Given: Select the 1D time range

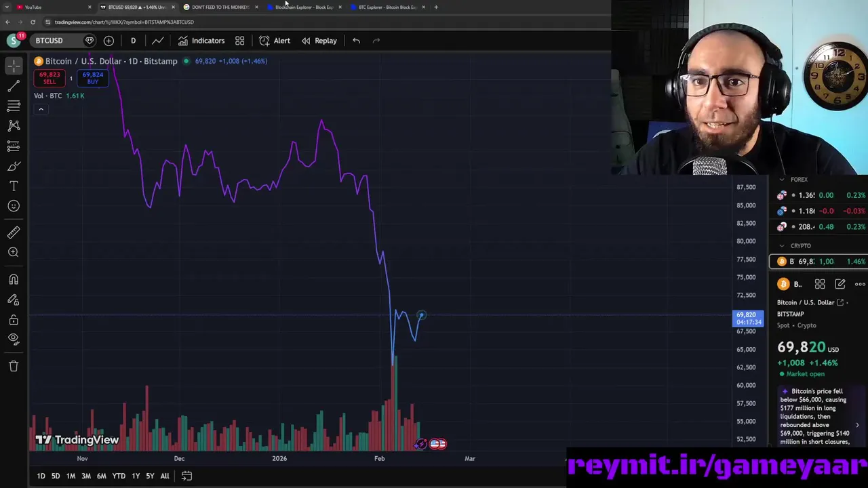Looking at the screenshot, I should point(41,476).
